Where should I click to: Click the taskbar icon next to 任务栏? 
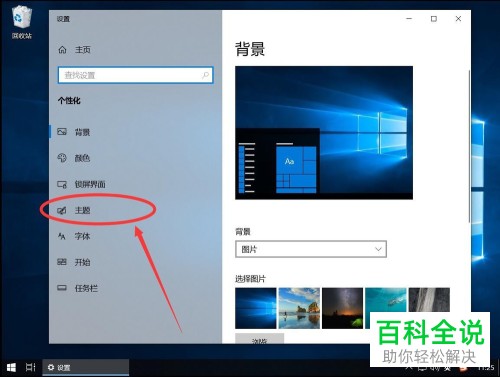tap(62, 288)
